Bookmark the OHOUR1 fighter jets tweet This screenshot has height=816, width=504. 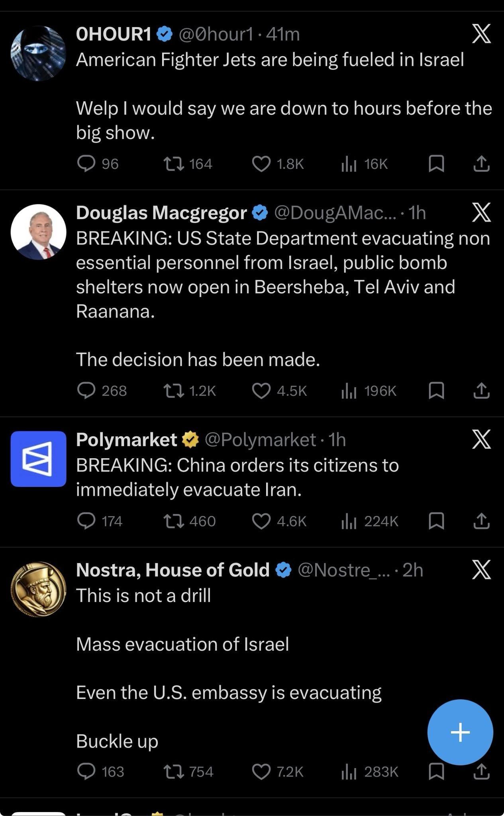coord(436,163)
